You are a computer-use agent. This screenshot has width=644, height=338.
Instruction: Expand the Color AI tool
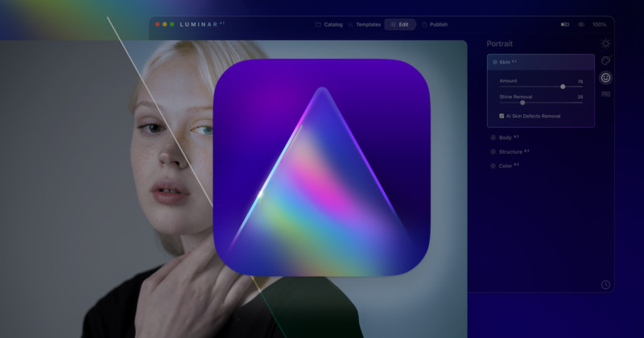pos(505,167)
